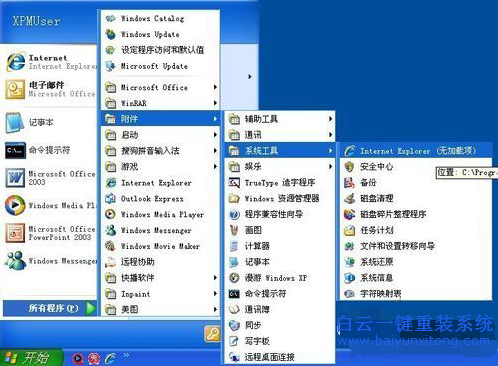
Task: Click the 计算器 calculator icon
Action: (x=234, y=246)
